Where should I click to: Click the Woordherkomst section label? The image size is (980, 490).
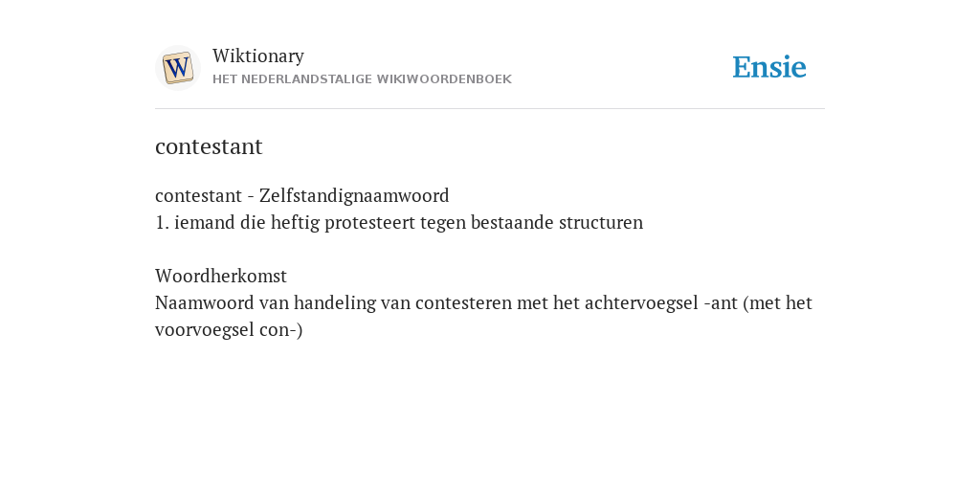click(221, 276)
